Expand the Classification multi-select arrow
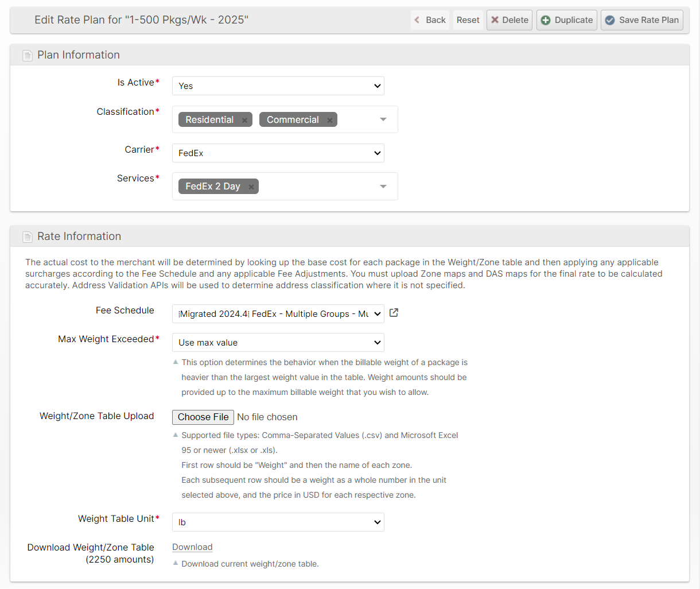The height and width of the screenshot is (589, 700). tap(383, 119)
